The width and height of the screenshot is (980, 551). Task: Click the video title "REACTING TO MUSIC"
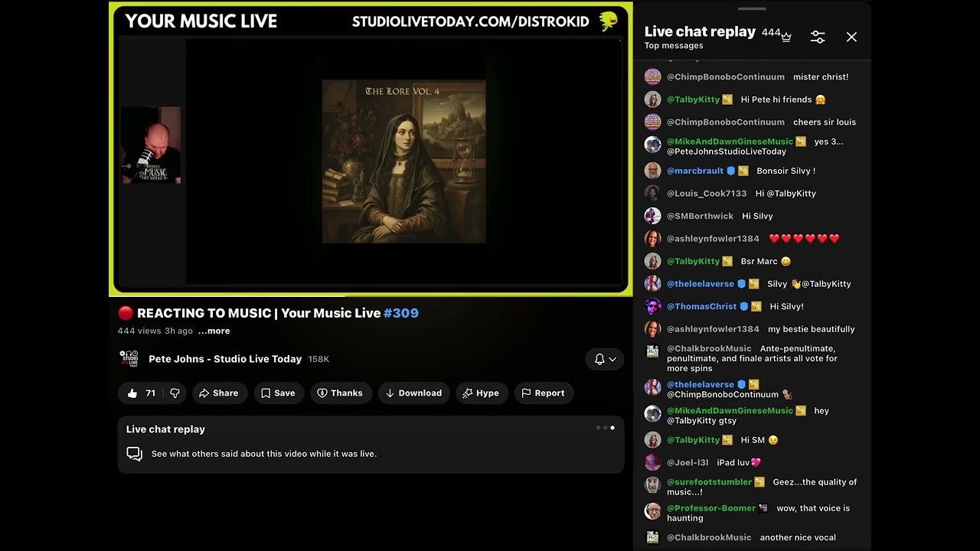(x=259, y=313)
